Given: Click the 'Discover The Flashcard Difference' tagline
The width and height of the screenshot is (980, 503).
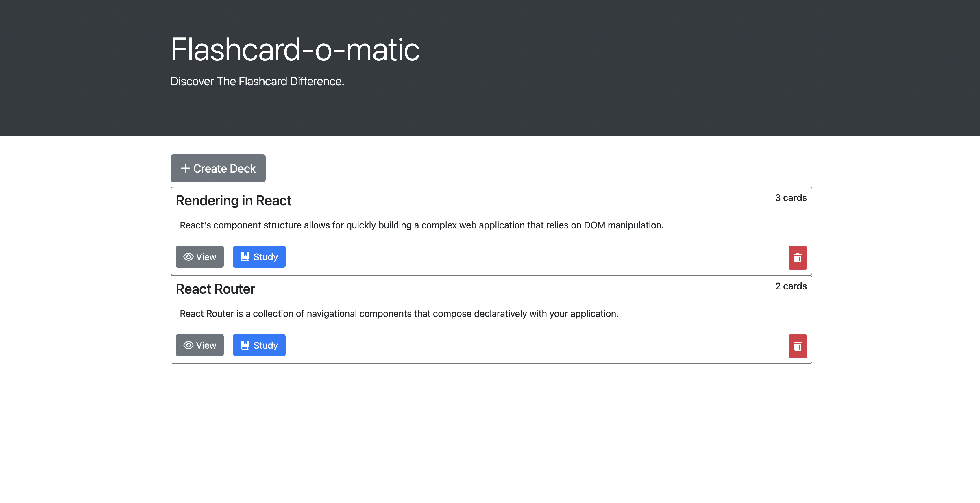Looking at the screenshot, I should tap(257, 82).
